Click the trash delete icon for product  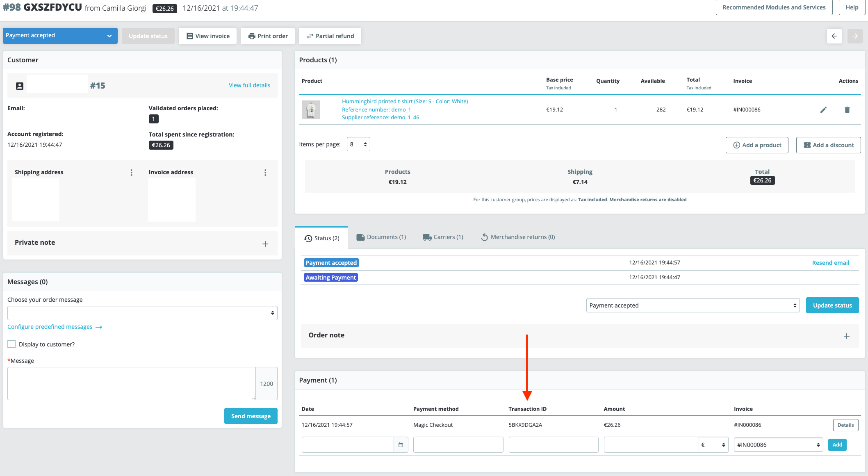pyautogui.click(x=847, y=110)
